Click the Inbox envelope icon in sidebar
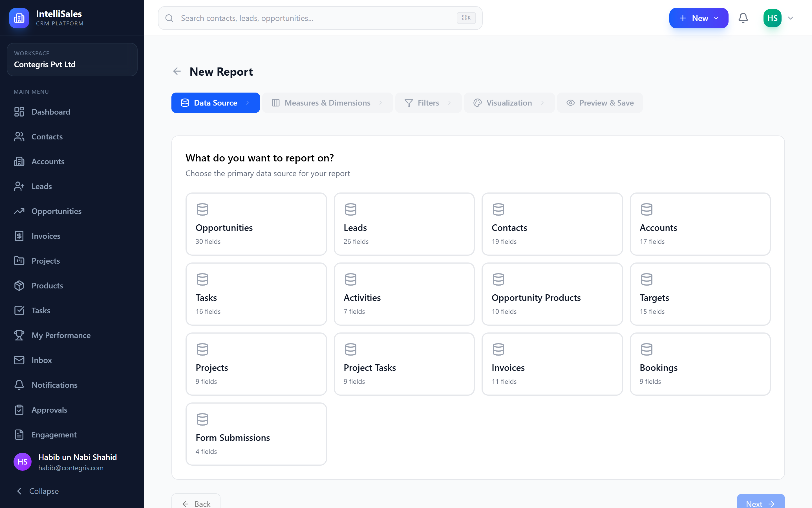812x508 pixels. click(x=19, y=360)
